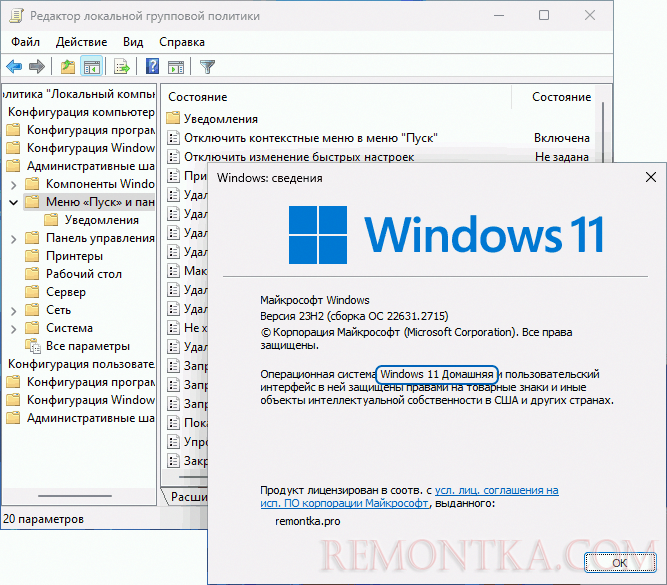Open the Справка menu
Viewport: 667px width, 585px height.
click(182, 42)
